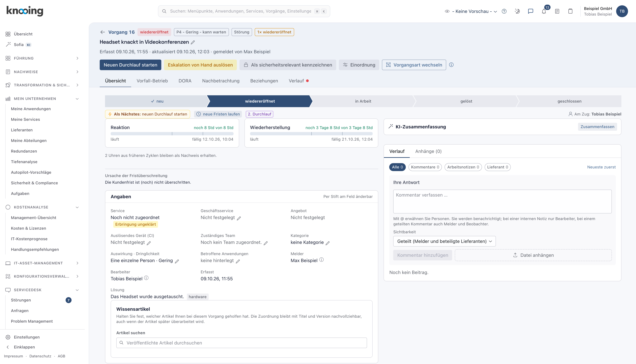This screenshot has height=364, width=636.
Task: Expand the FÜHRUNG menu section
Action: pos(42,58)
